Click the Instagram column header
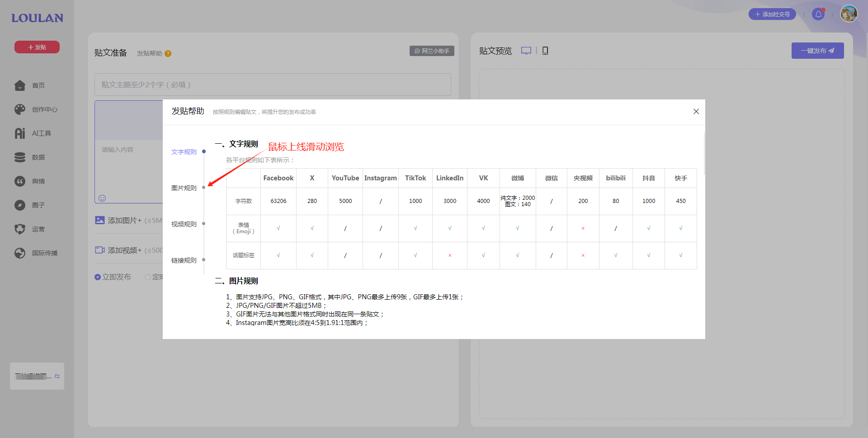The width and height of the screenshot is (868, 438). 381,178
